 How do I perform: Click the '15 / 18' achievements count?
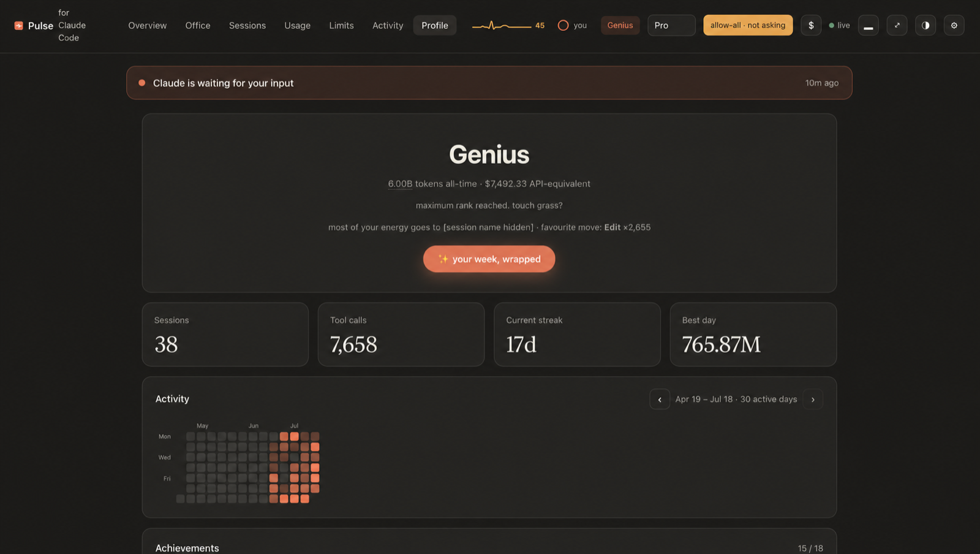tap(810, 548)
